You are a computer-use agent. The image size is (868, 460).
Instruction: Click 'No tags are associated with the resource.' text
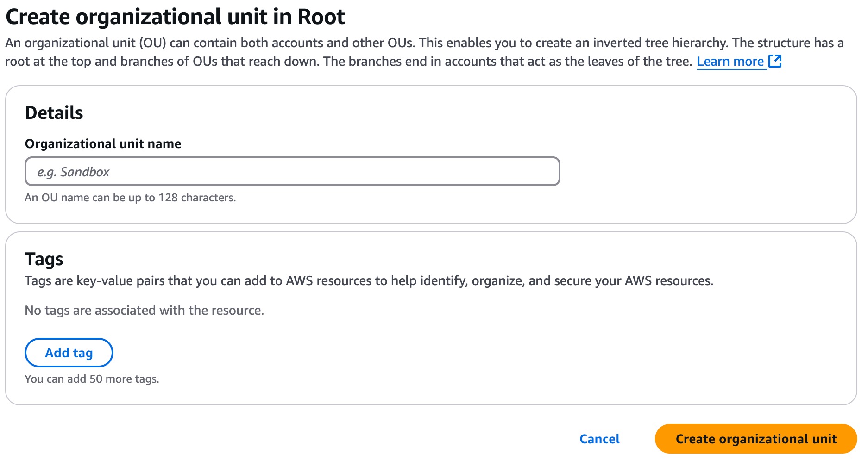tap(145, 311)
